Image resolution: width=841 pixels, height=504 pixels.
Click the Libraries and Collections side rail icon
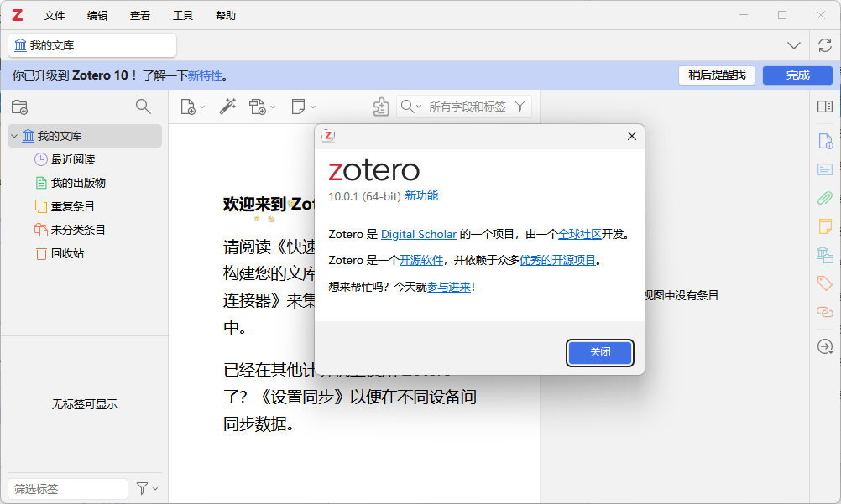[x=825, y=255]
